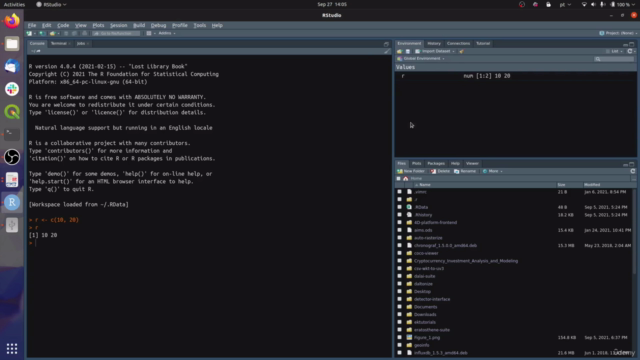Open the Import Dataset dropdown
The height and width of the screenshot is (360, 640).
point(435,51)
